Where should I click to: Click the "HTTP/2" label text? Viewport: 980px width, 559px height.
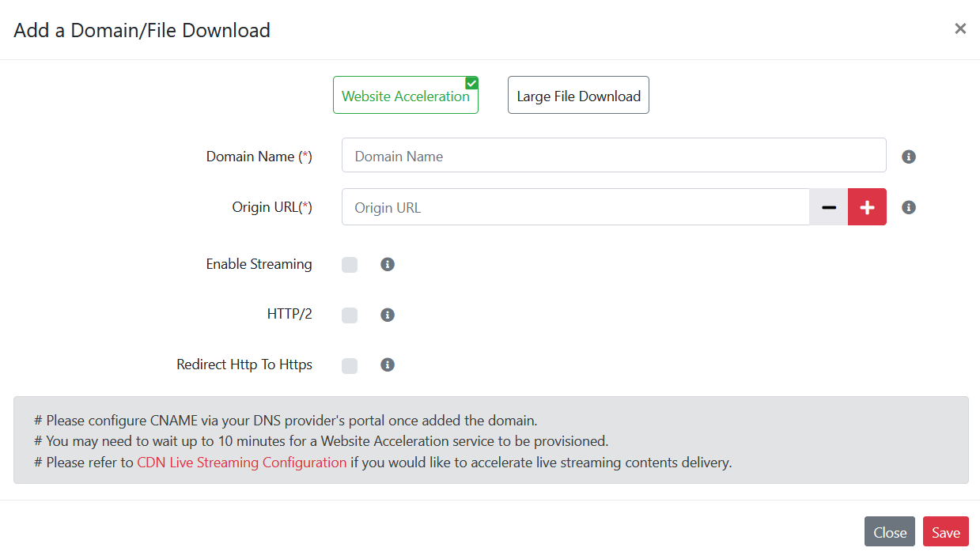point(289,315)
